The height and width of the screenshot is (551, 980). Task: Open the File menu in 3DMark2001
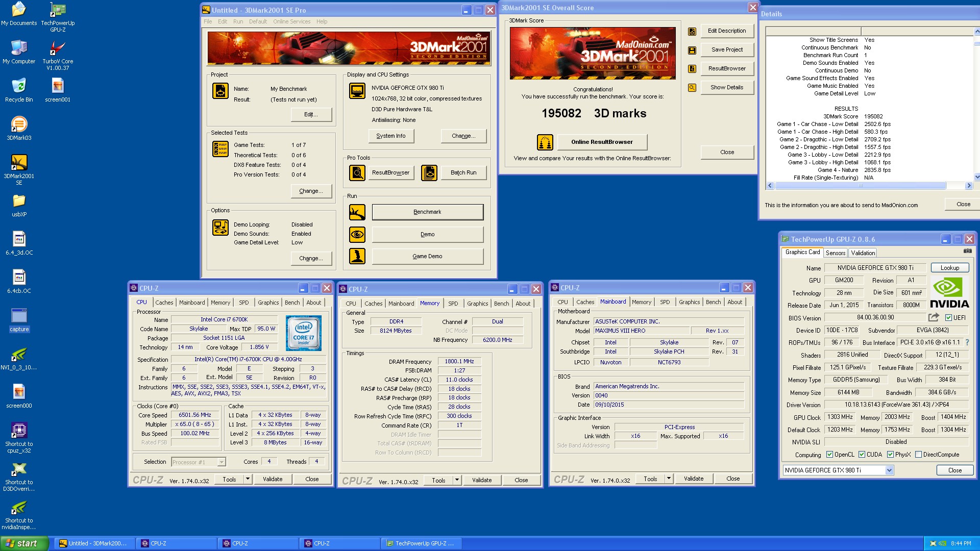point(208,21)
